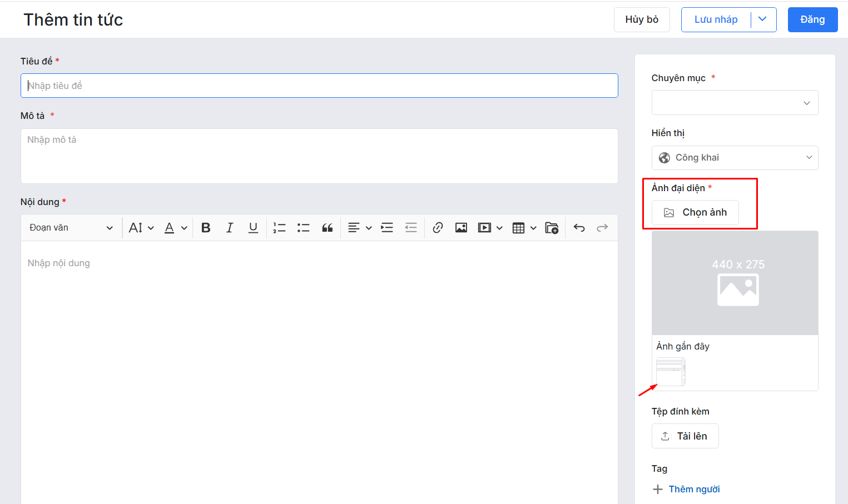Viewport: 848px width, 504px height.
Task: Expand the Lưu nháp options arrow
Action: [763, 19]
